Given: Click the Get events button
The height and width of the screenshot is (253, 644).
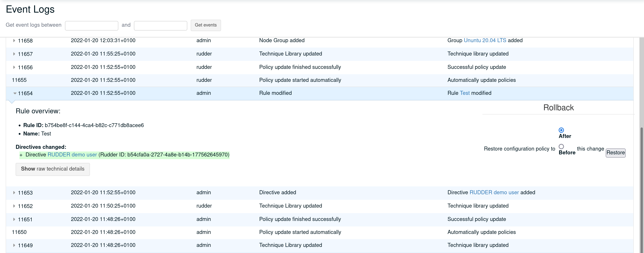Looking at the screenshot, I should [206, 25].
